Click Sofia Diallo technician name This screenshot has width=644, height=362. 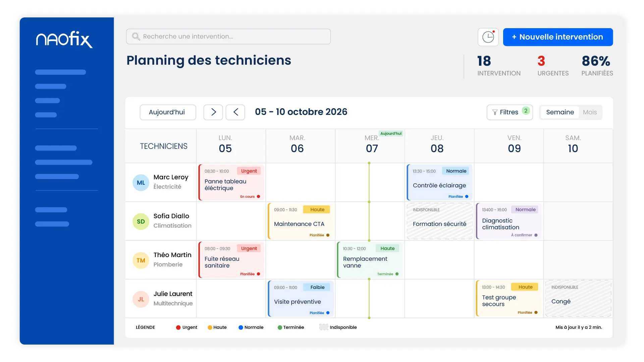point(171,216)
